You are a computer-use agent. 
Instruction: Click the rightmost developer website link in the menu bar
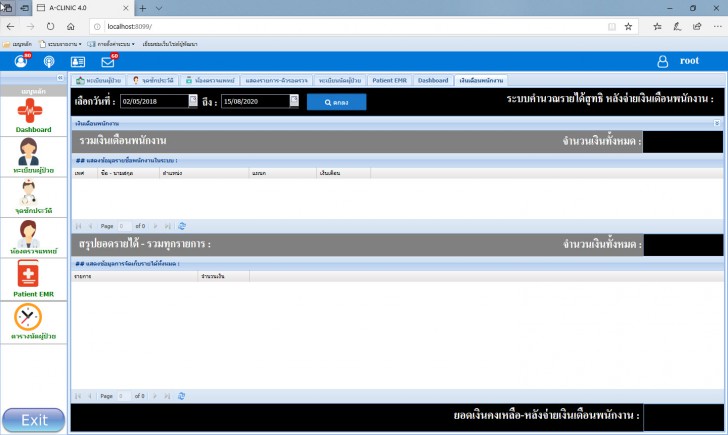[x=170, y=44]
